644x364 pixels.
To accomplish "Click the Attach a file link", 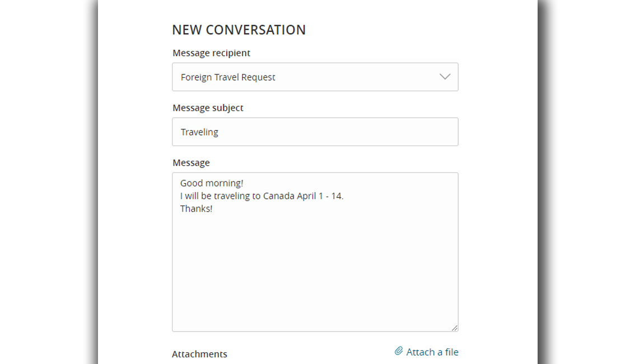I will [x=431, y=352].
